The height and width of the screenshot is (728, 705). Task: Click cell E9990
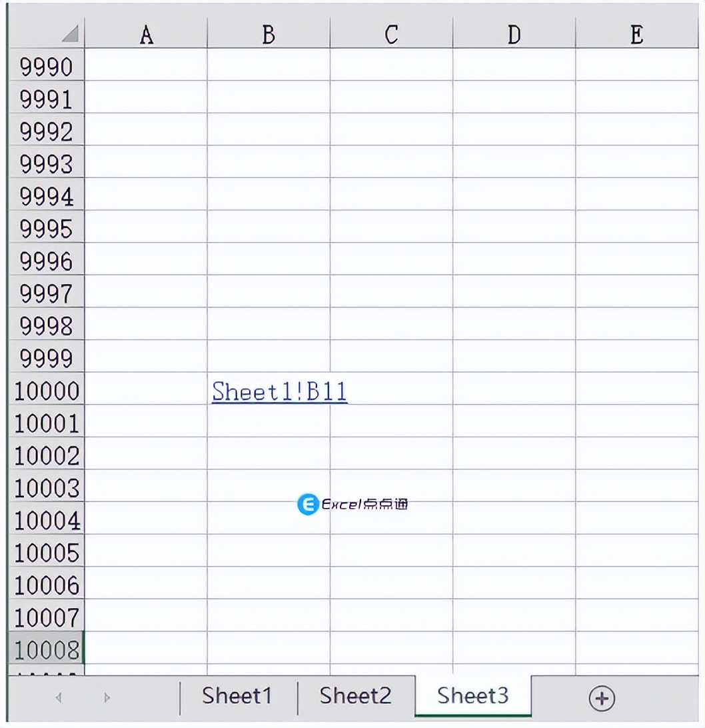(637, 65)
